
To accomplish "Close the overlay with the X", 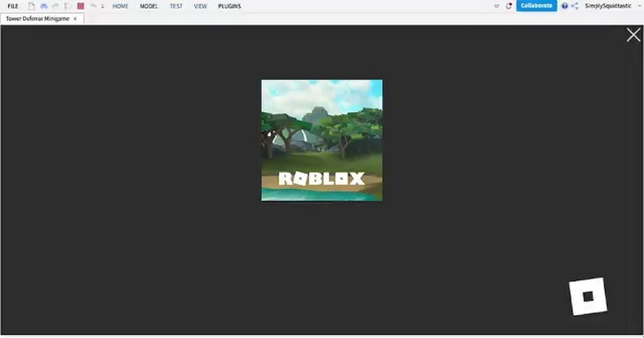I will [633, 35].
